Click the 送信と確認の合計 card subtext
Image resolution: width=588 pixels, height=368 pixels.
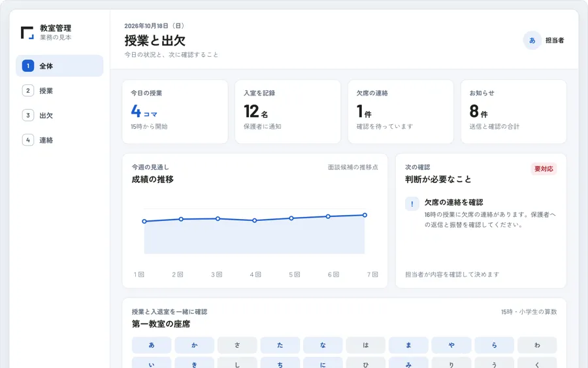495,127
